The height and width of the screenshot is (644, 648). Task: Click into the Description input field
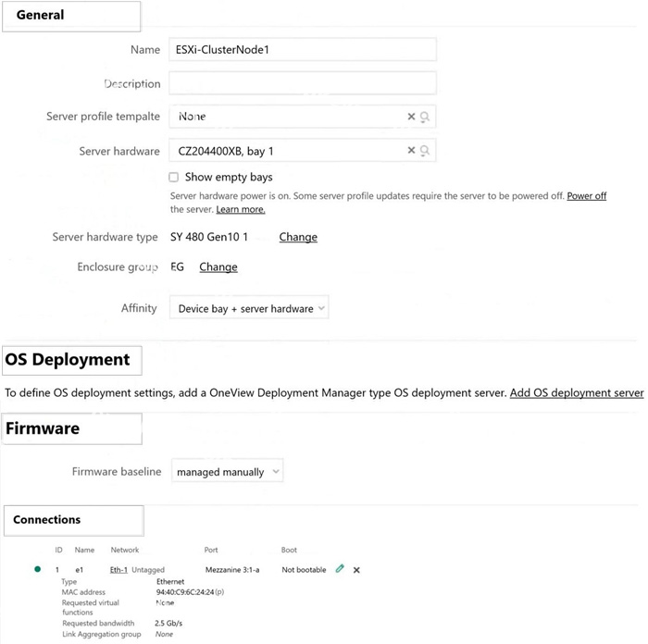click(303, 83)
